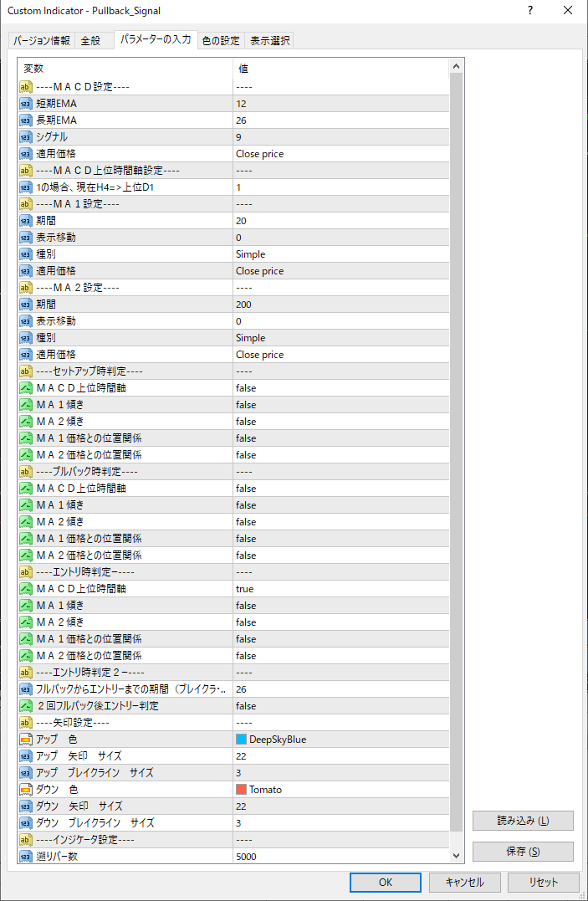
Task: Click the string icon beside ----エントリ時判定ー----
Action: [x=26, y=571]
